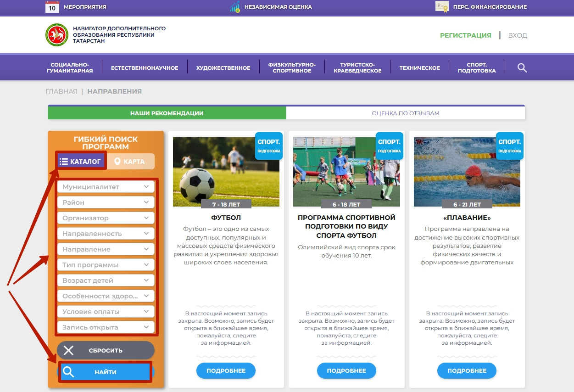Open the Муниципалитет dropdown
The height and width of the screenshot is (392, 574).
[106, 187]
